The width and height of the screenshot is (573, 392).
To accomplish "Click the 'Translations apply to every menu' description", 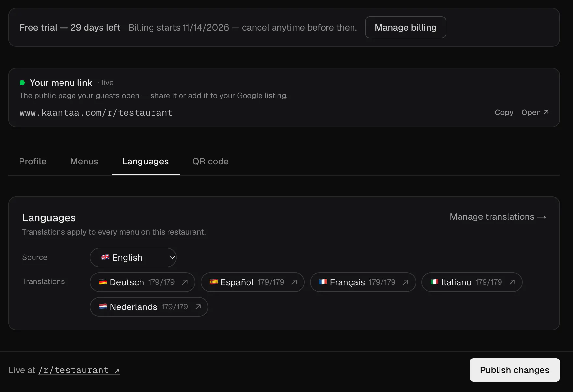I will (114, 232).
